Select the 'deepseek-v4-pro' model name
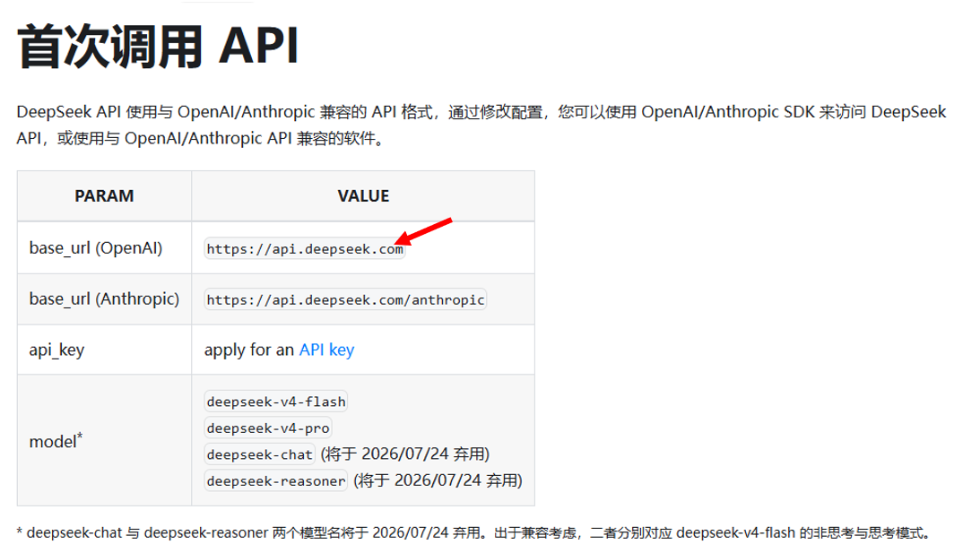980x553 pixels. 267,428
